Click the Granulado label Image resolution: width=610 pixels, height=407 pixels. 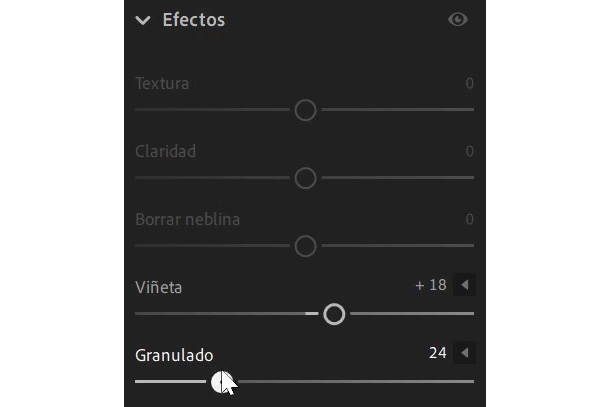[174, 355]
